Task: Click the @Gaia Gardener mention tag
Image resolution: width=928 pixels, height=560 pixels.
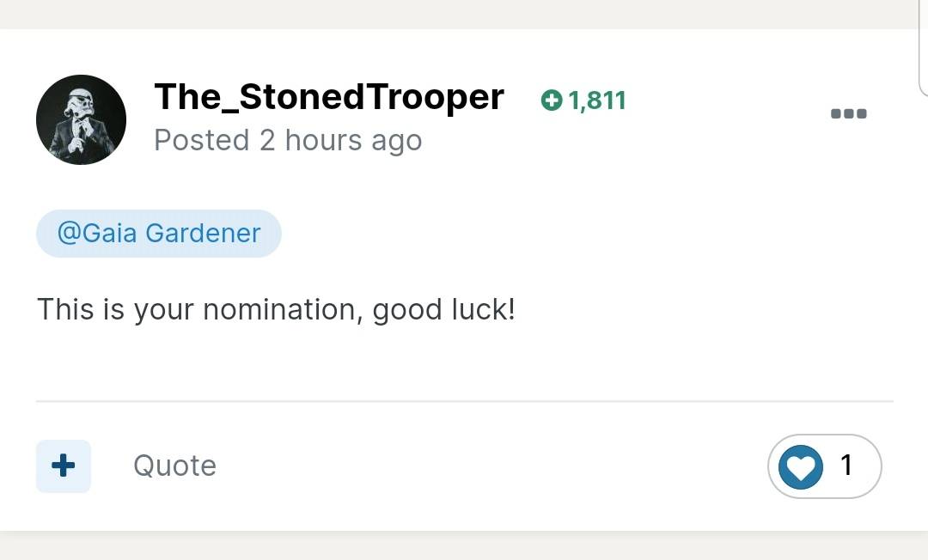Action: click(x=159, y=233)
